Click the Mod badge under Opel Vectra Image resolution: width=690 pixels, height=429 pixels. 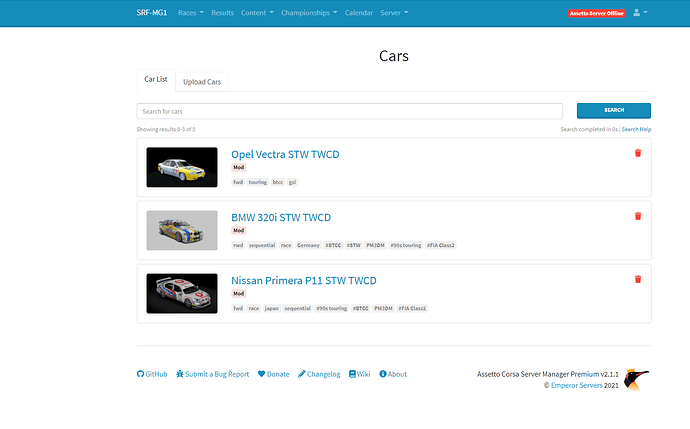239,167
